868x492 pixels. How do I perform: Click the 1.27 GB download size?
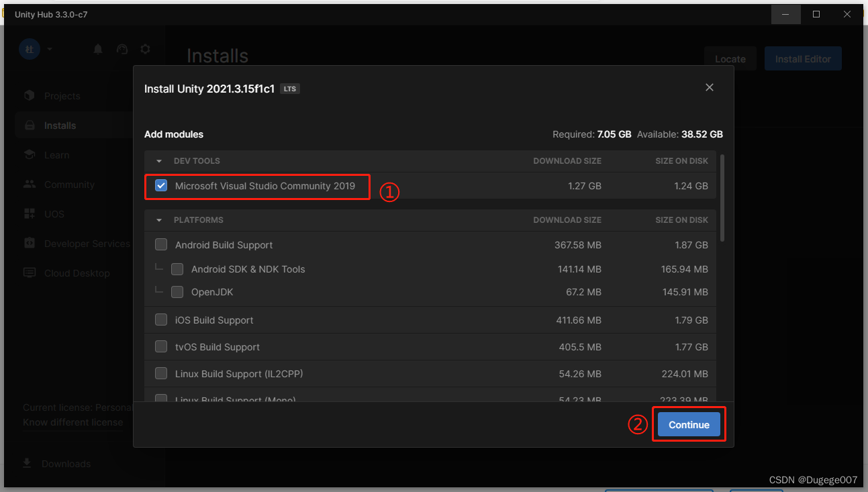[585, 186]
